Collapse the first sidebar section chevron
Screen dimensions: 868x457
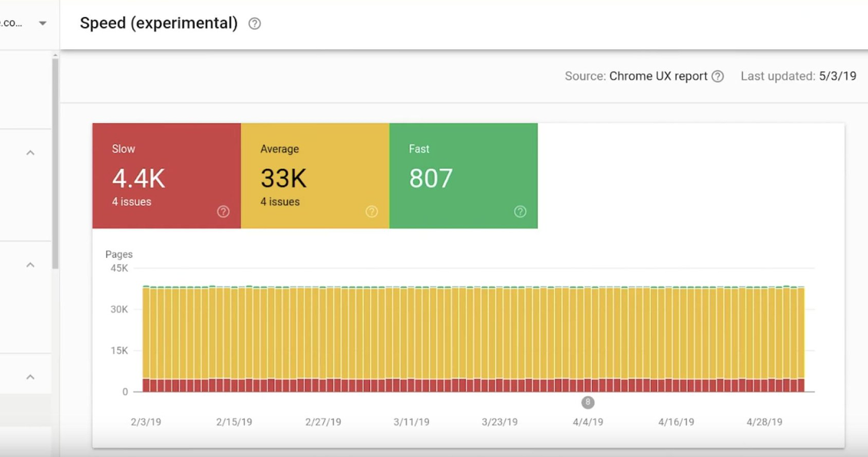30,153
